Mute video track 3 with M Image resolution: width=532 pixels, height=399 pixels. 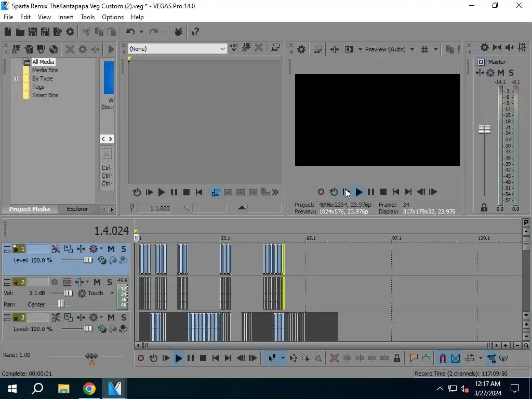(111, 317)
